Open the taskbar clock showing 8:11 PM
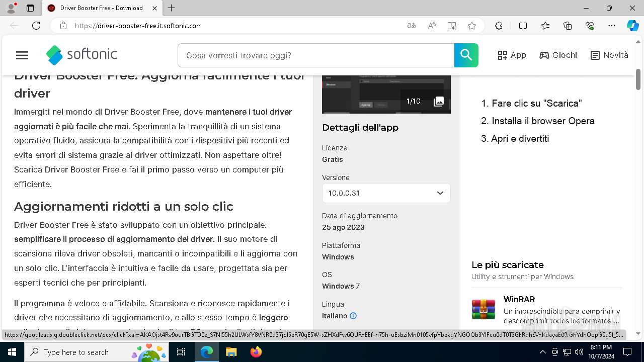 tap(601, 352)
